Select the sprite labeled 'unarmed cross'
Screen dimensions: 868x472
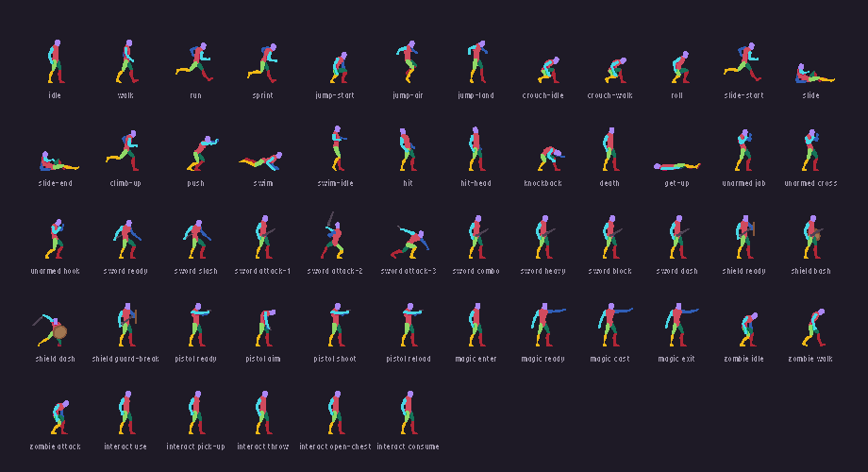[811, 150]
